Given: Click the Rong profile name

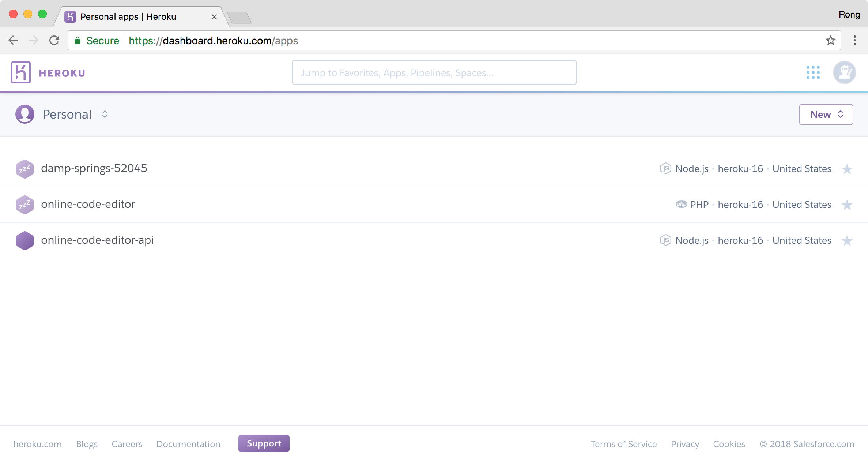Looking at the screenshot, I should (849, 14).
